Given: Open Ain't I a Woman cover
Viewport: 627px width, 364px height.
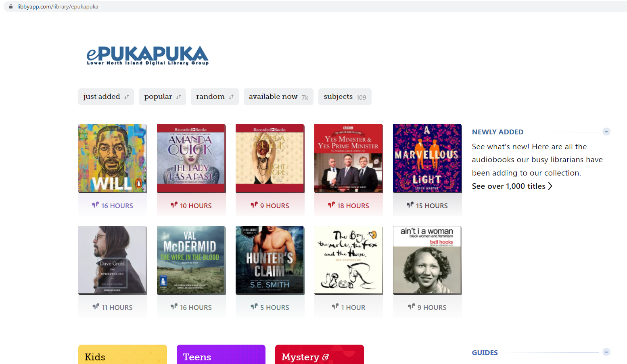Looking at the screenshot, I should point(427,260).
